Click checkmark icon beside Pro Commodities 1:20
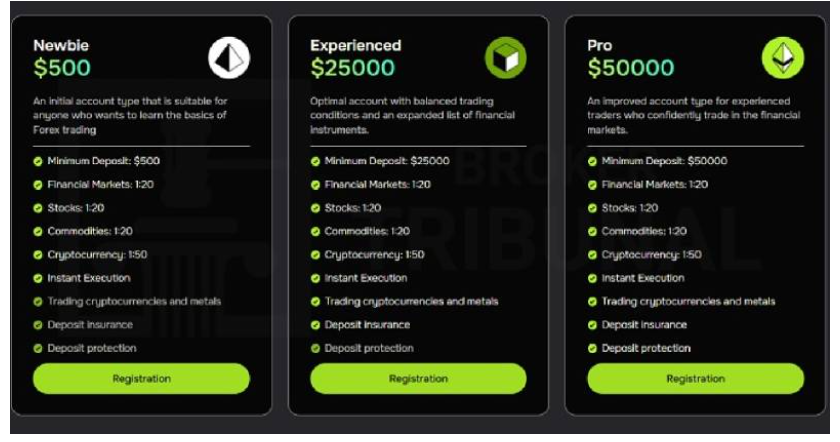 click(x=592, y=231)
